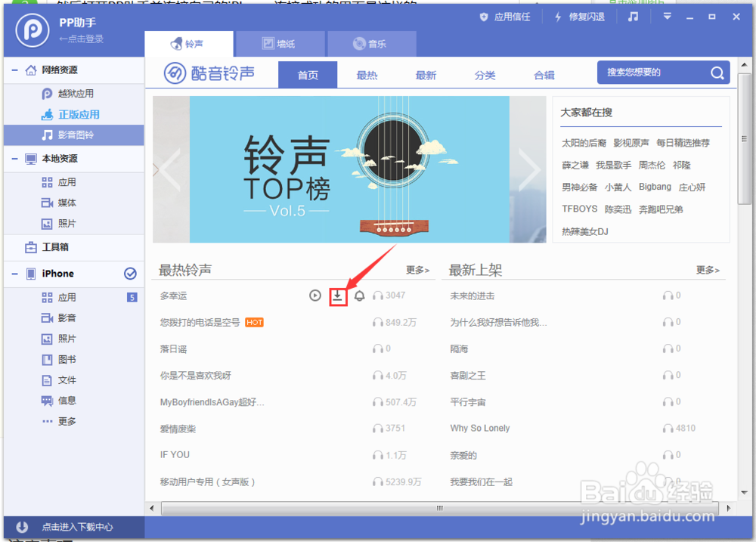Select ringtone 您拨打的电话是空号

pos(200,323)
